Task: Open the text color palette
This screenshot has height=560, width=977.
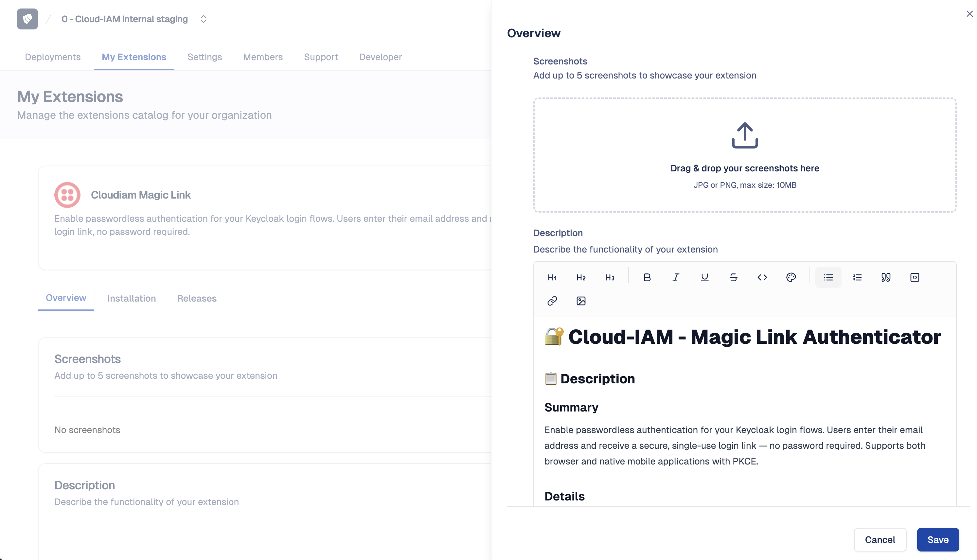Action: pyautogui.click(x=791, y=277)
